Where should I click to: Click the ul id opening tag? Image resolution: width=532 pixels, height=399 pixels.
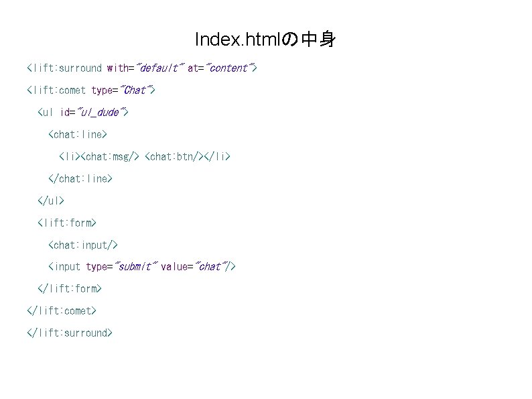pos(83,112)
